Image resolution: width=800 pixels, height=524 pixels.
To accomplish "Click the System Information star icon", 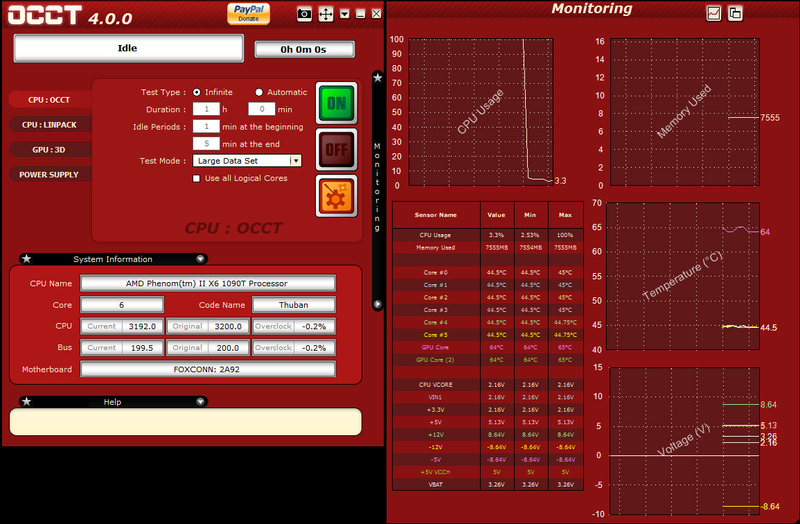I will pos(27,259).
